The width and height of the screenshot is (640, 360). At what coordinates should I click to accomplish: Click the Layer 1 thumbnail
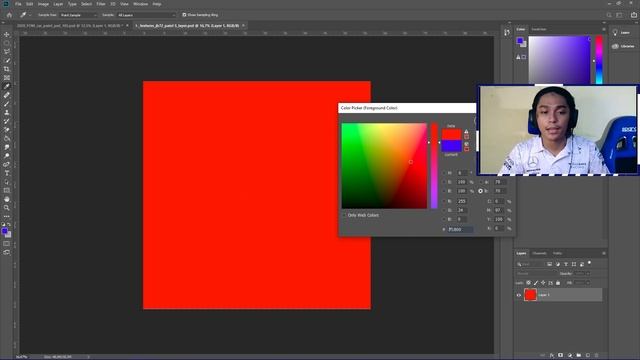(x=530, y=295)
